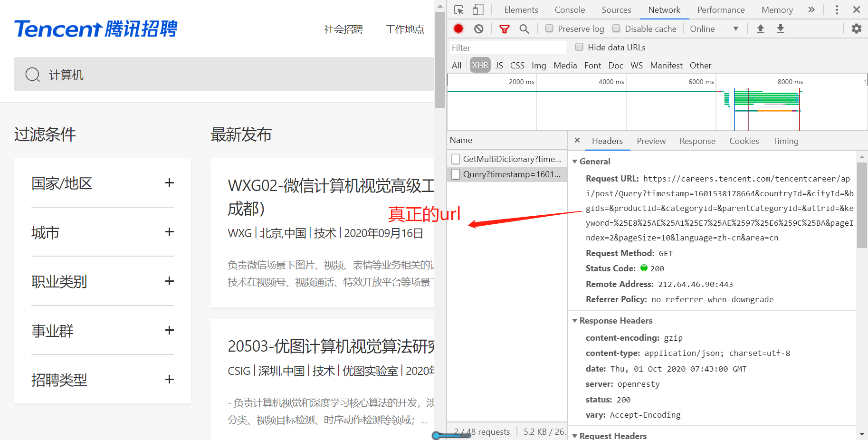Viewport: 868px width, 440px height.
Task: Filter requests by JS
Action: [499, 65]
